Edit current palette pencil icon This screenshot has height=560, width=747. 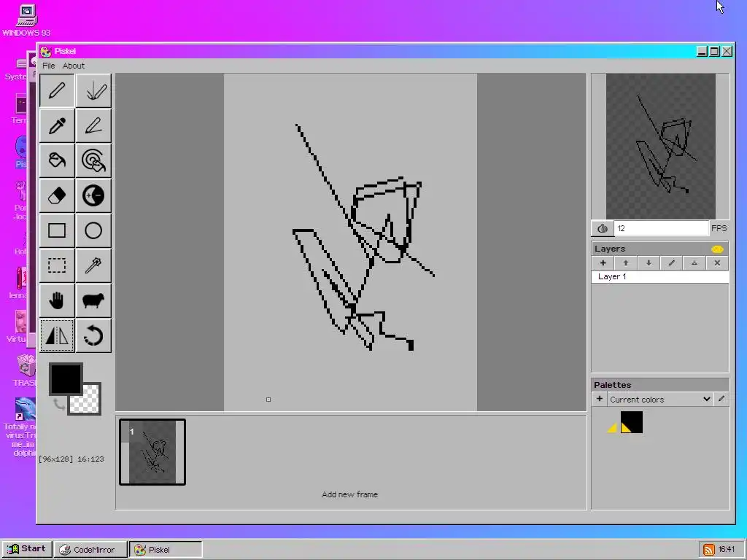tap(721, 399)
